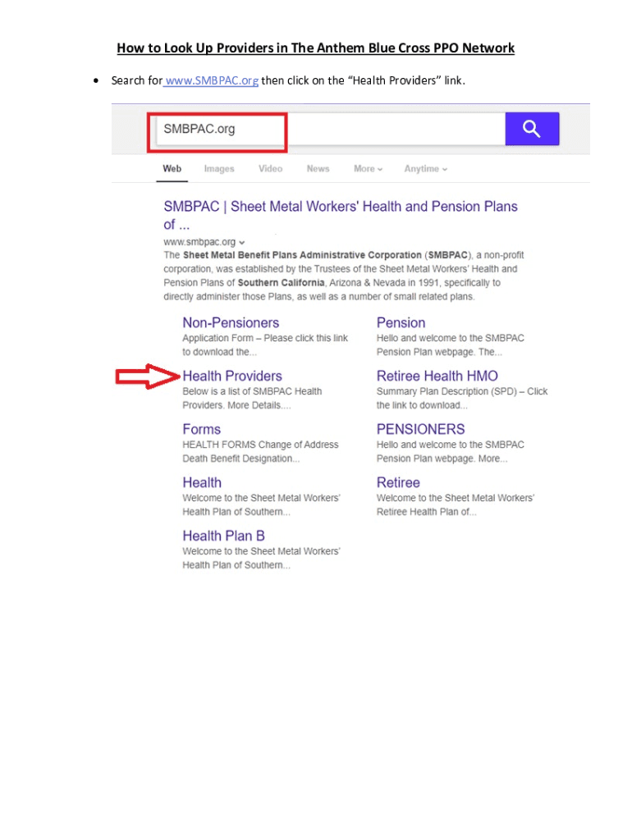Click the www.SMBPAC.org link in instructions
Viewport: 632px width, 840px height.
coord(212,80)
